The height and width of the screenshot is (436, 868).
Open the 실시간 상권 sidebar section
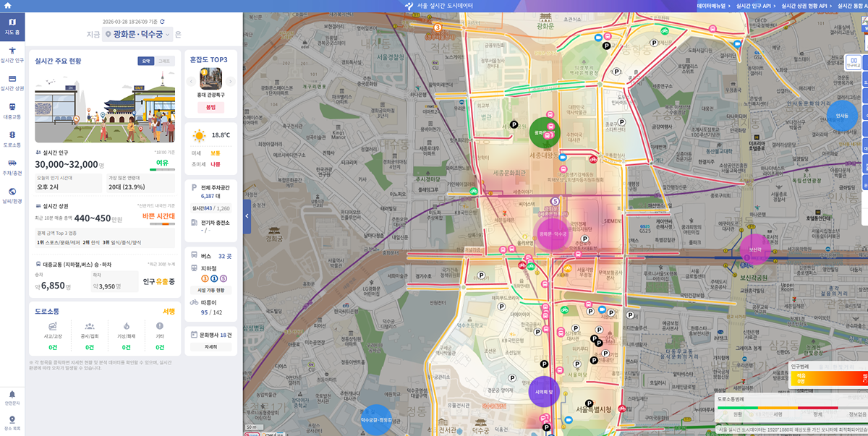pyautogui.click(x=12, y=82)
